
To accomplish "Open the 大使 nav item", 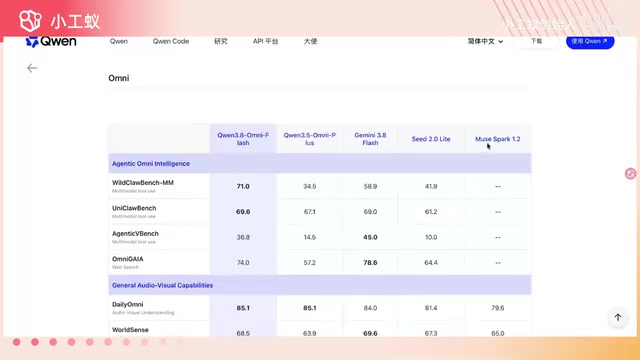I will click(310, 41).
